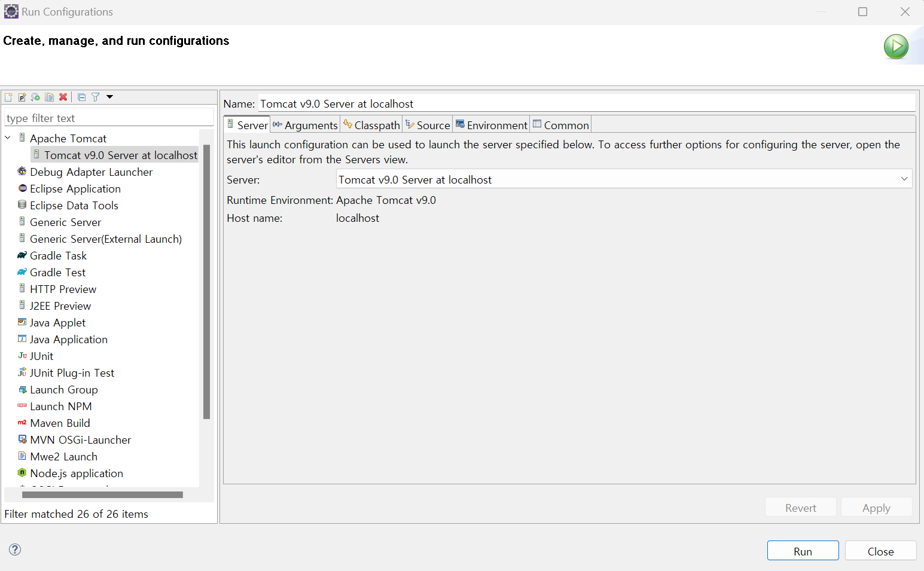Viewport: 924px width, 571px height.
Task: Select Eclipse Application in the list
Action: coord(75,188)
